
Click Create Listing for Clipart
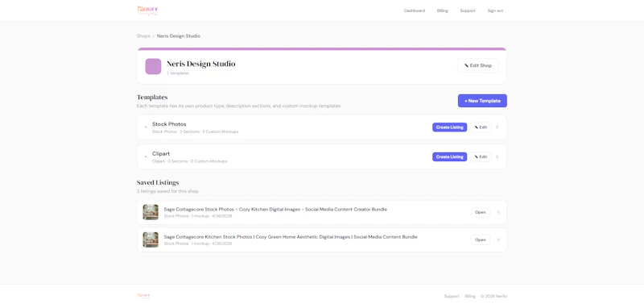click(449, 156)
